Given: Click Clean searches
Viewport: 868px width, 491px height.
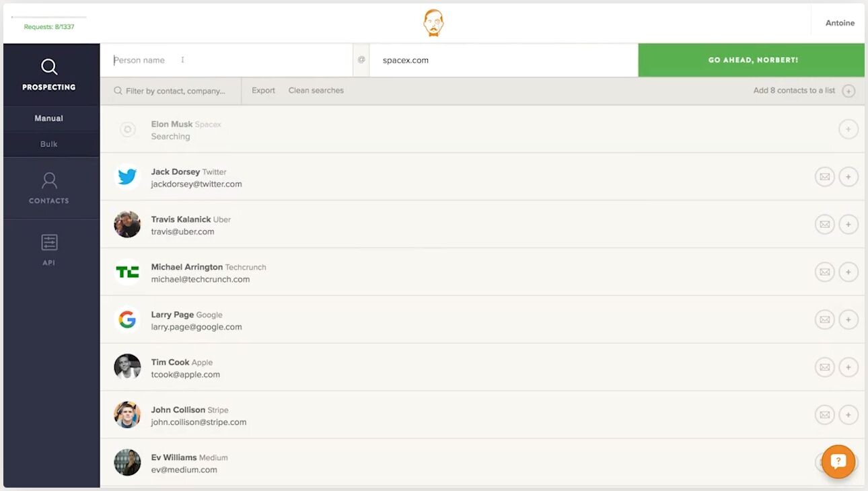Looking at the screenshot, I should pyautogui.click(x=316, y=91).
